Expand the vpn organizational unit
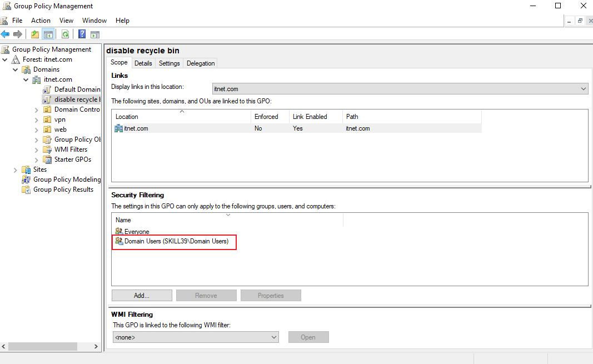593x364 pixels. [36, 120]
